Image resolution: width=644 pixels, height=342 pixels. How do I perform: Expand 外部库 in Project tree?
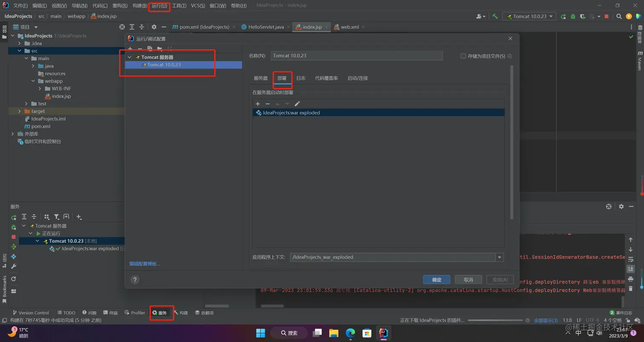click(13, 134)
